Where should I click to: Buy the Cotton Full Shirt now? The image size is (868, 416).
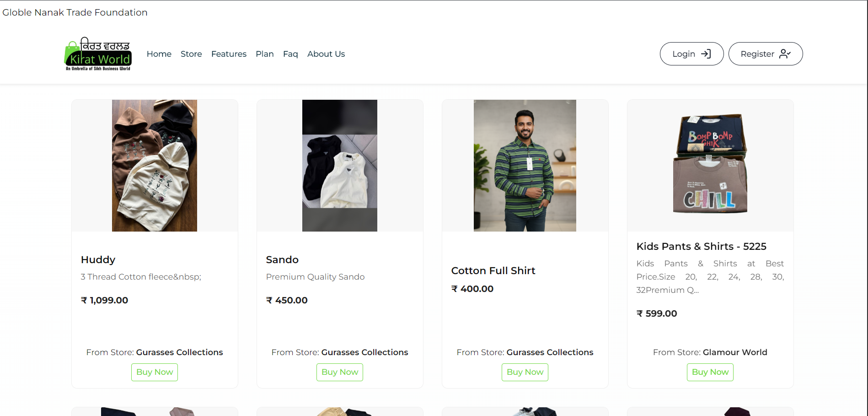click(x=525, y=372)
